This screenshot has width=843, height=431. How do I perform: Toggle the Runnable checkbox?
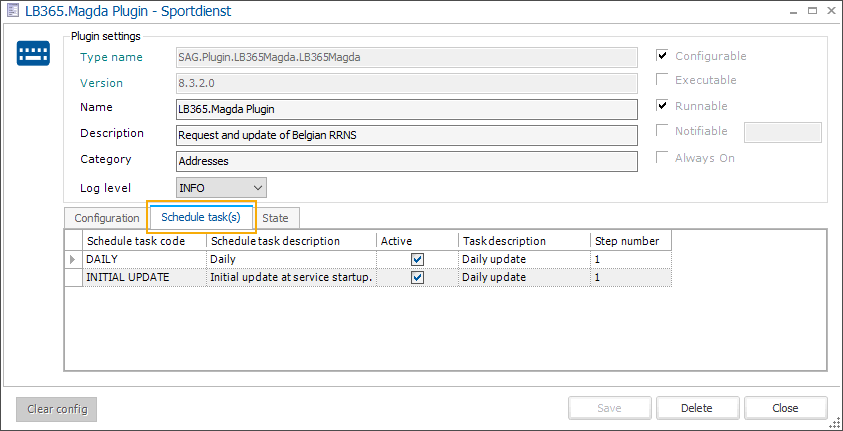tap(662, 106)
